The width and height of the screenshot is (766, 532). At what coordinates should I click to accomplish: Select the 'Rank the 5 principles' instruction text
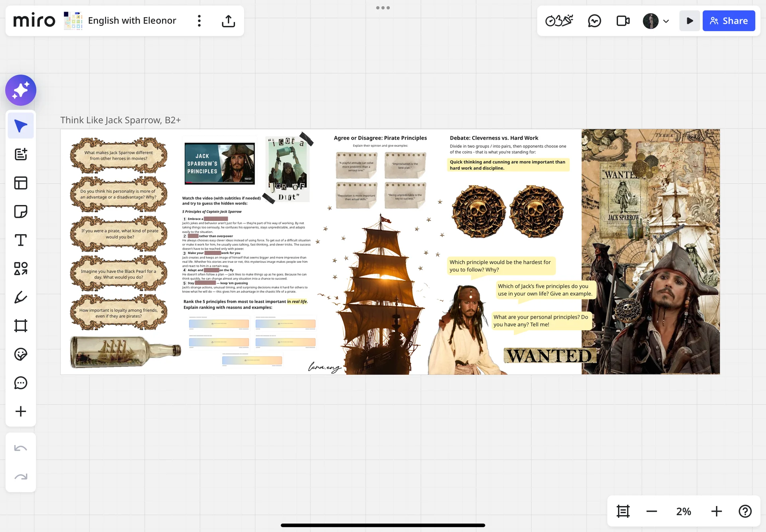246,304
